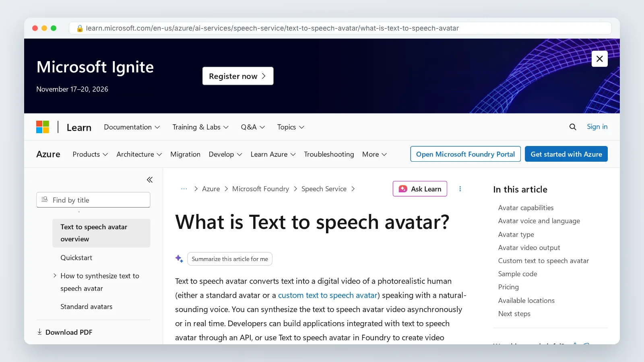Click the breadcrumb ellipsis icon

pyautogui.click(x=184, y=189)
